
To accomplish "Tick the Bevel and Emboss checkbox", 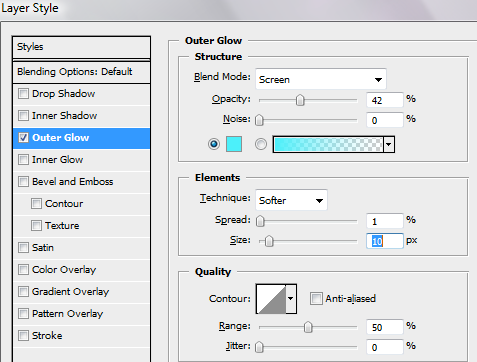I will 23,182.
